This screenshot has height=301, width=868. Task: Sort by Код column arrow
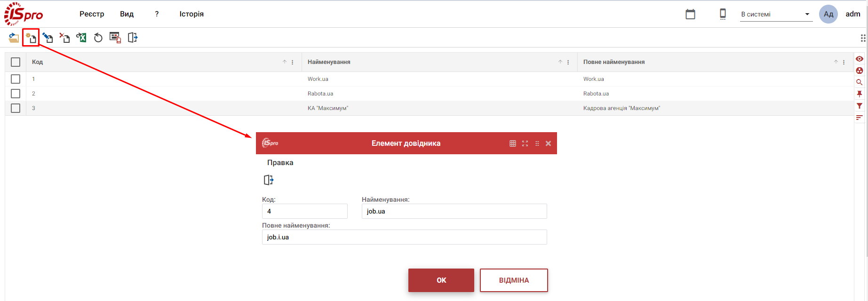[285, 62]
